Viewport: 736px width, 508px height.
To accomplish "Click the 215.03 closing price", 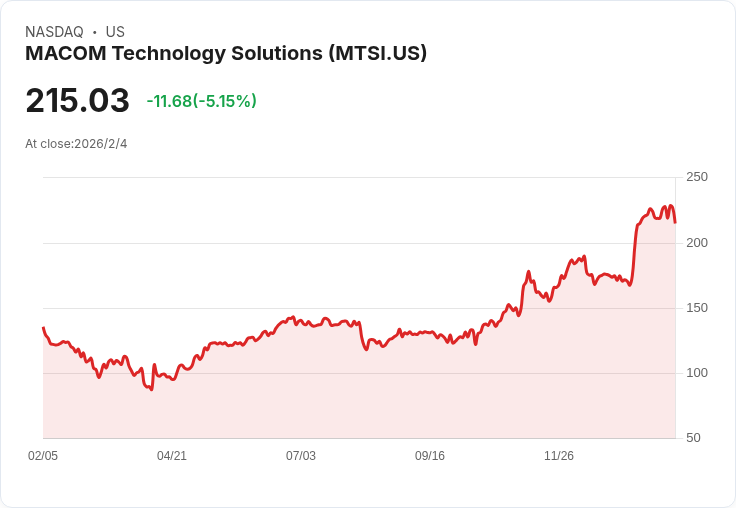I will point(77,100).
